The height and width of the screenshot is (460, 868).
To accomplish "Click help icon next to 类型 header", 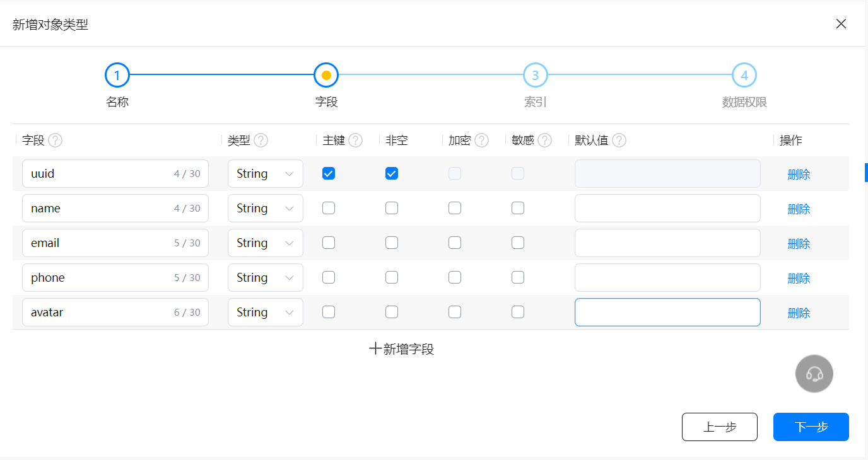I will point(261,141).
